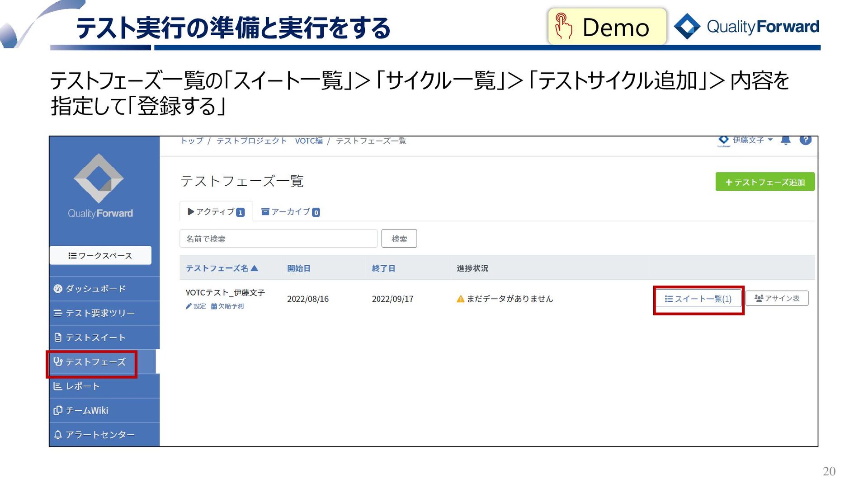Open Team Wiki (チームWiki) in the sidebar
The width and height of the screenshot is (868, 488).
pyautogui.click(x=87, y=410)
